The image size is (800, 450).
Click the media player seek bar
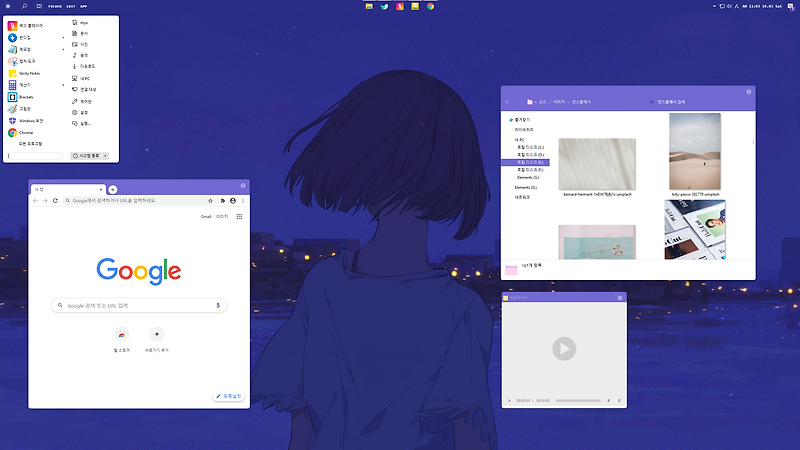[578, 401]
